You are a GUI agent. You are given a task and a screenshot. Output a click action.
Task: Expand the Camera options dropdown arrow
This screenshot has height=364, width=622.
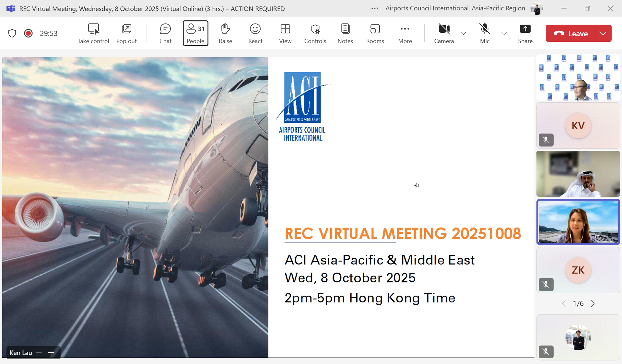[x=463, y=33]
